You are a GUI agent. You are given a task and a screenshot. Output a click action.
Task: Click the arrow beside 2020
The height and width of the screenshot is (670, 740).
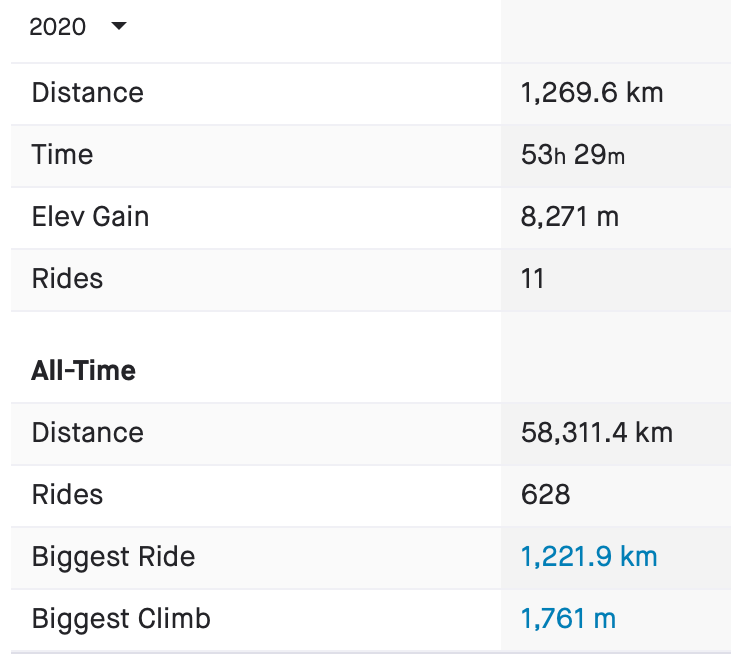[119, 27]
